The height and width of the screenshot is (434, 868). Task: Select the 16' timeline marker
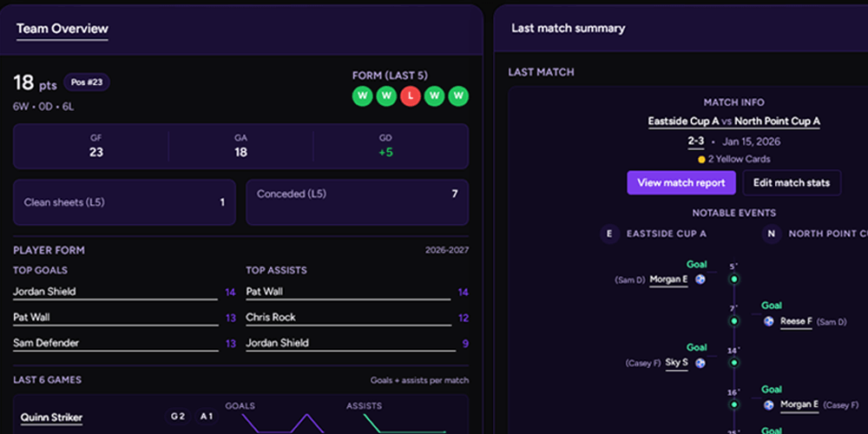[x=734, y=404]
